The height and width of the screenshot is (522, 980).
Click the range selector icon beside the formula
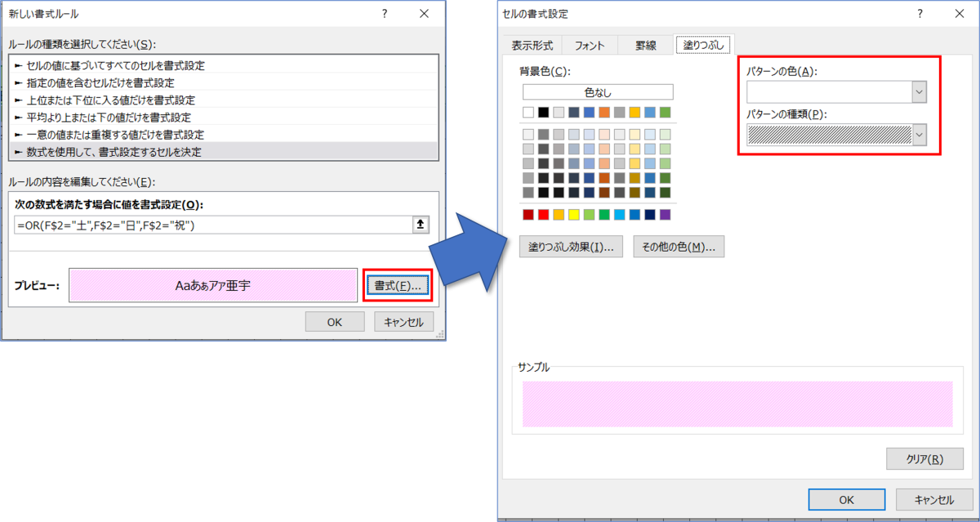pos(421,225)
